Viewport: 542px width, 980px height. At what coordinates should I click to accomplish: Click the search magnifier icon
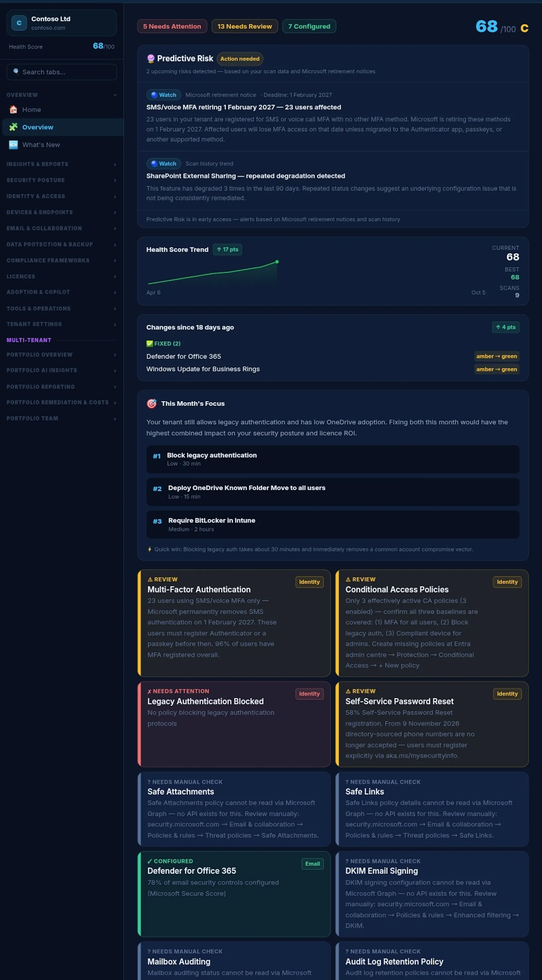pos(16,71)
